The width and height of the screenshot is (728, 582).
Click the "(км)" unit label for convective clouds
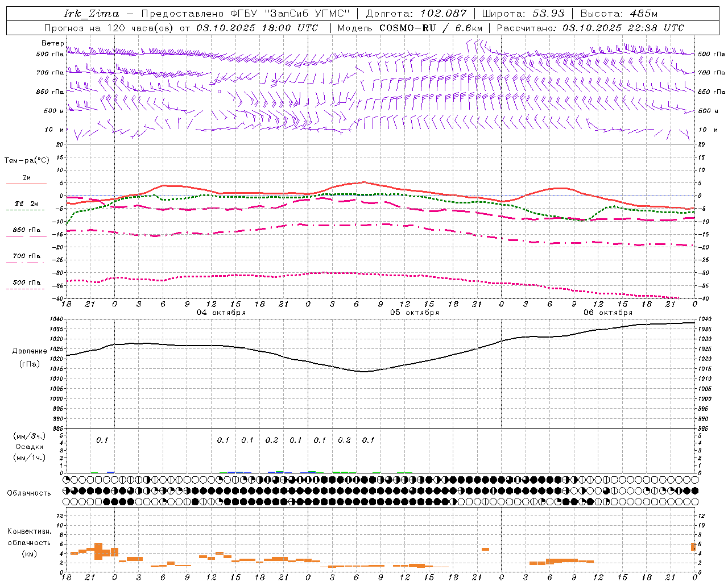pos(29,554)
